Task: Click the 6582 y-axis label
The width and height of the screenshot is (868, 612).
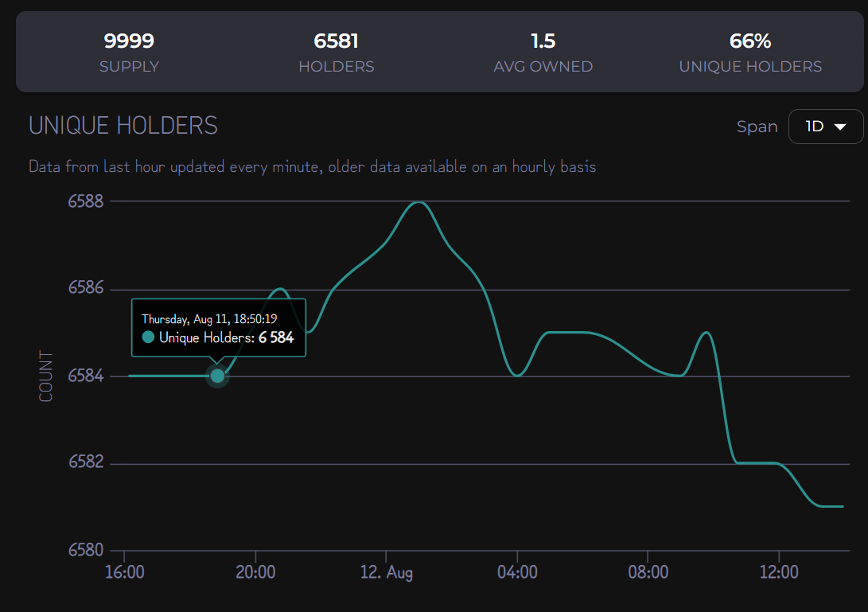Action: point(86,462)
